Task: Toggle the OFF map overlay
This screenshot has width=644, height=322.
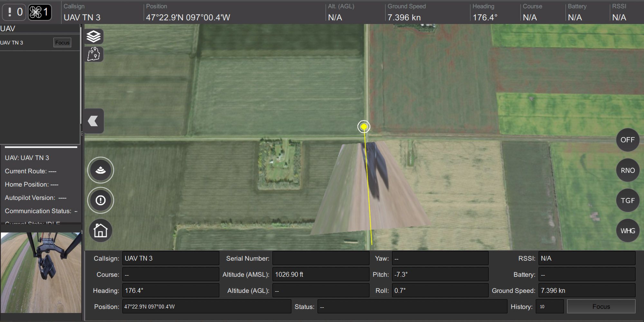Action: coord(627,140)
